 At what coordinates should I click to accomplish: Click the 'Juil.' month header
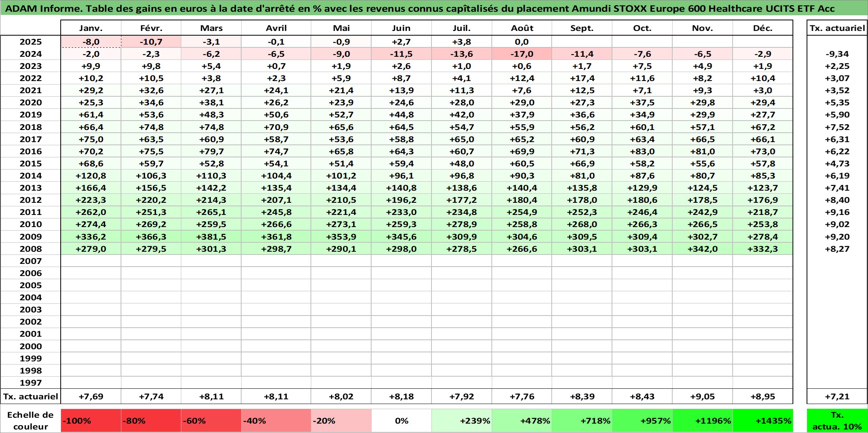tap(462, 28)
